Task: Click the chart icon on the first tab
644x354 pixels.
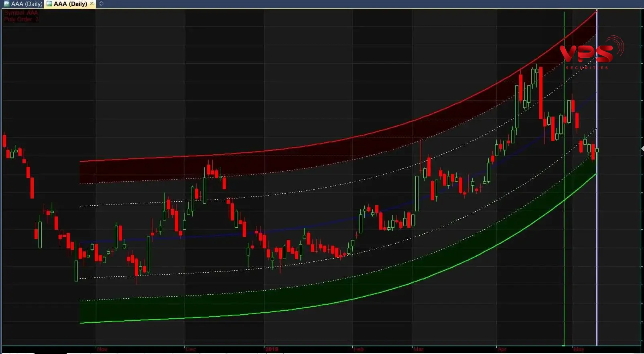Action: coord(6,4)
